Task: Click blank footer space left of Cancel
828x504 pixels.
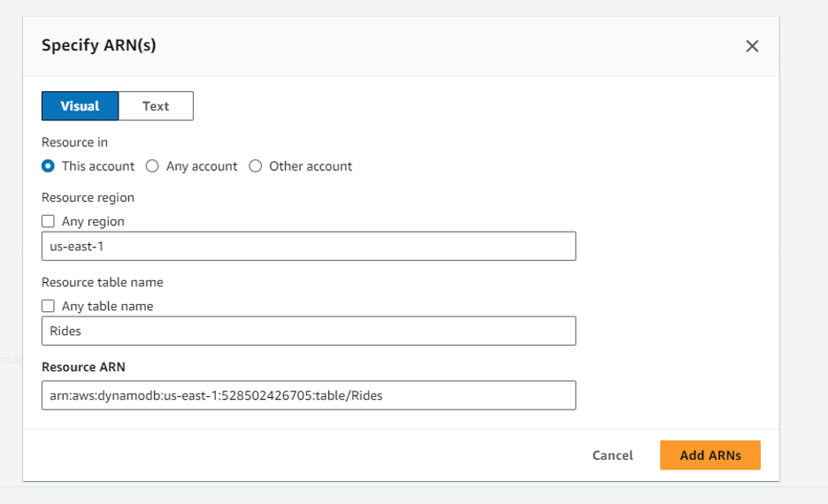Action: 310,455
